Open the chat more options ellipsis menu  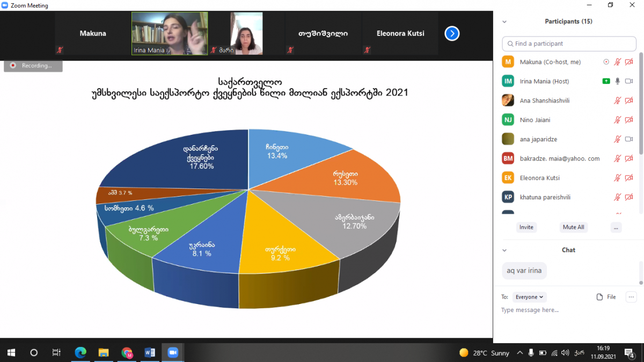(631, 297)
